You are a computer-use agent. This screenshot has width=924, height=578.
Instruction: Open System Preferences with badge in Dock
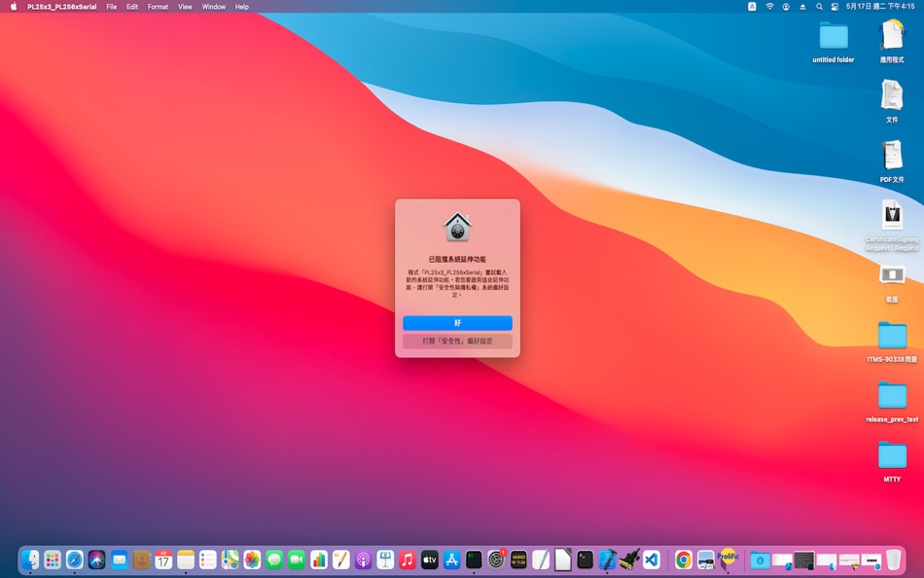tap(496, 560)
